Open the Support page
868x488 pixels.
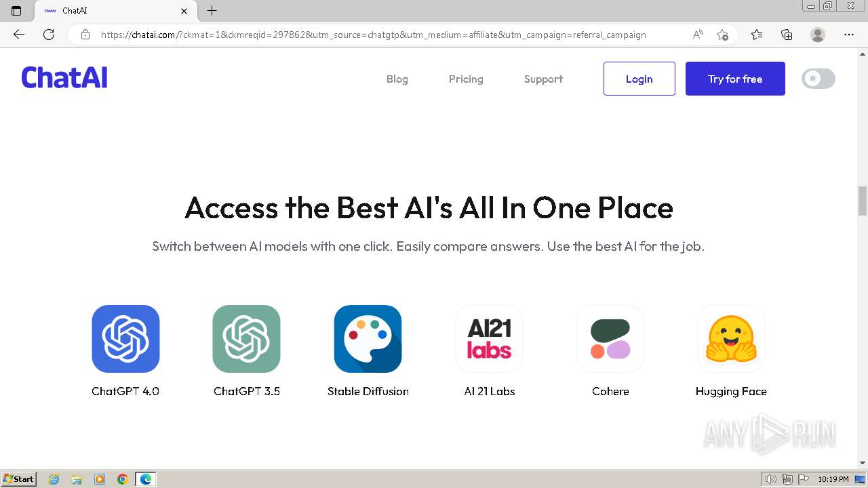pos(543,79)
